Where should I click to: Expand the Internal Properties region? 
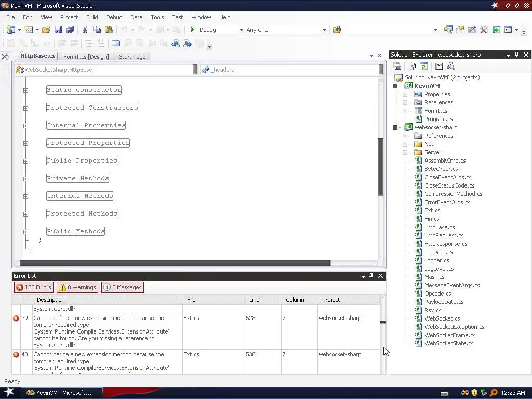(x=25, y=126)
